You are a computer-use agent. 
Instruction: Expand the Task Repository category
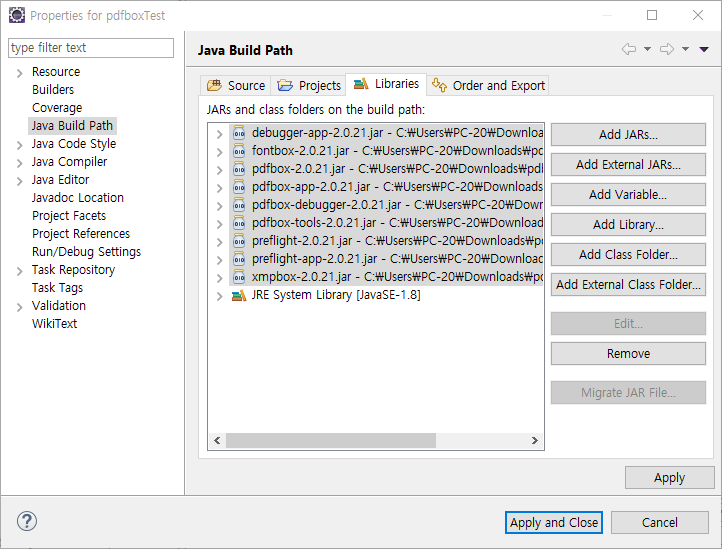click(x=19, y=271)
